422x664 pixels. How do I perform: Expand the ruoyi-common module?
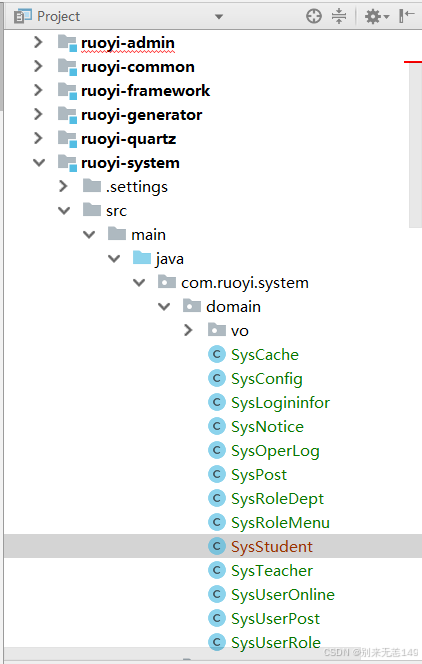(38, 66)
